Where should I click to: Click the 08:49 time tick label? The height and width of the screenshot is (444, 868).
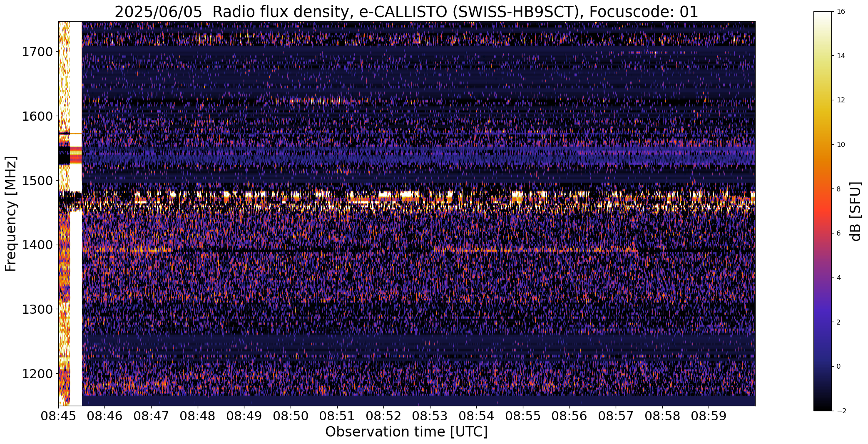point(244,416)
